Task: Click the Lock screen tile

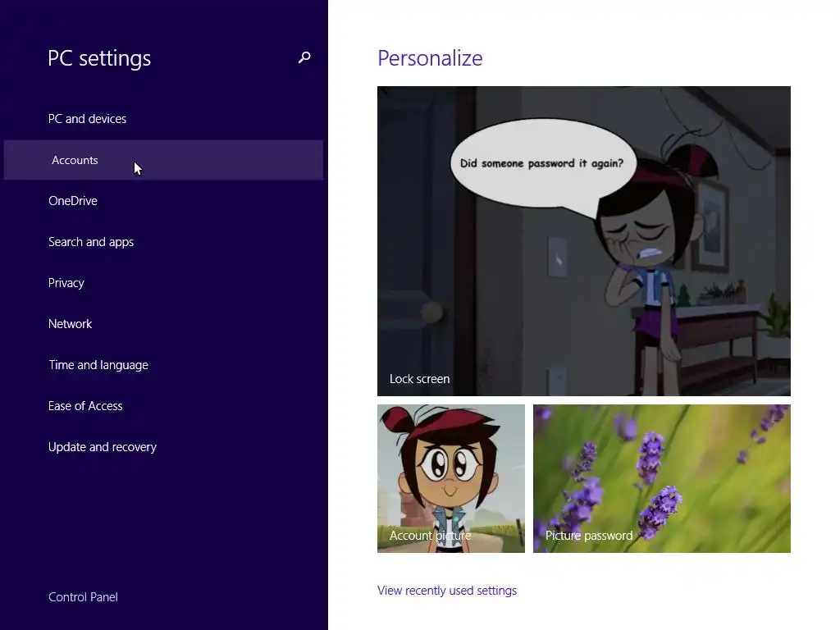Action: point(584,241)
